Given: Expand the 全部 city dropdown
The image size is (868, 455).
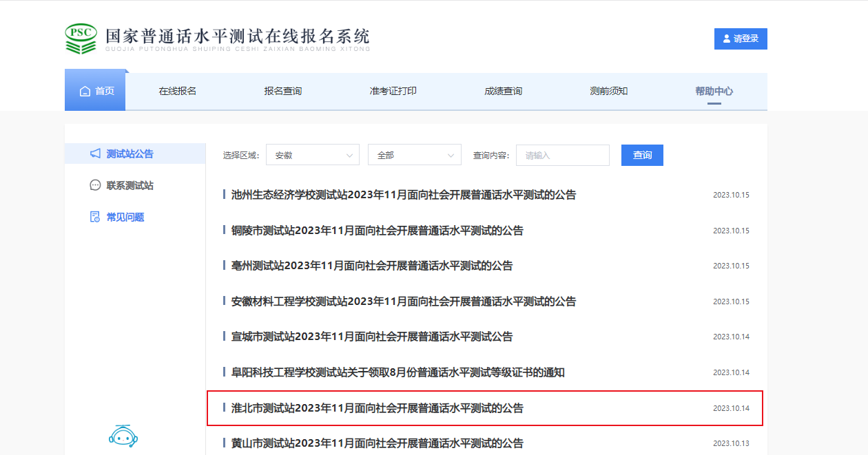Looking at the screenshot, I should pos(414,156).
